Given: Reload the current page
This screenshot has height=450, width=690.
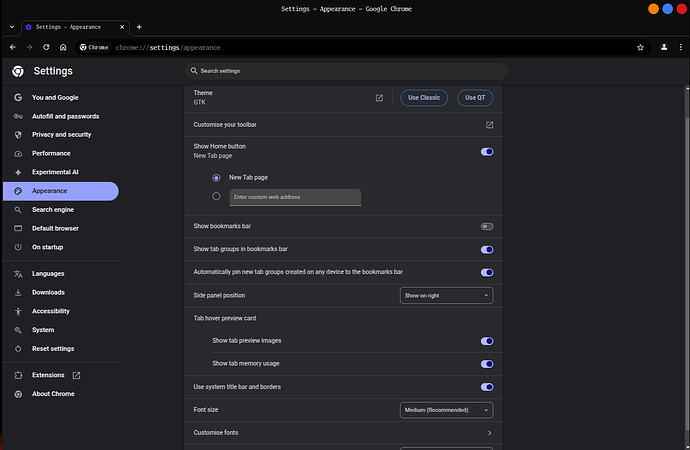Looking at the screenshot, I should coord(46,47).
